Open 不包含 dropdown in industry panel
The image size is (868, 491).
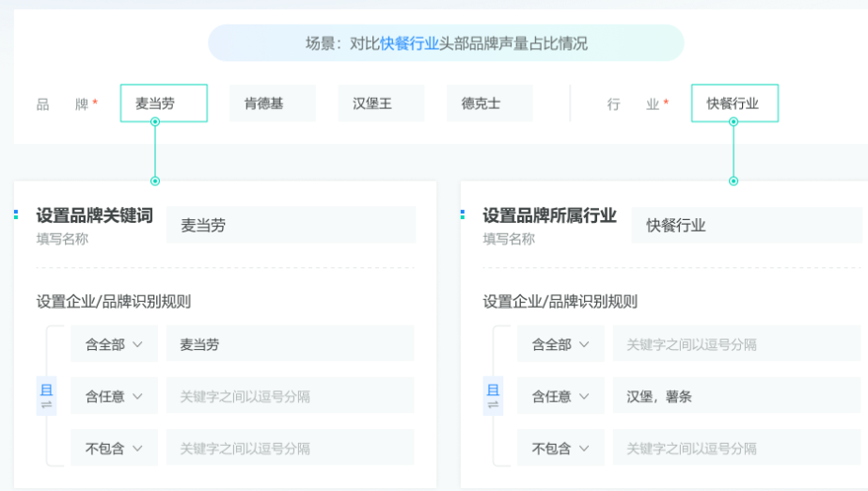[560, 449]
